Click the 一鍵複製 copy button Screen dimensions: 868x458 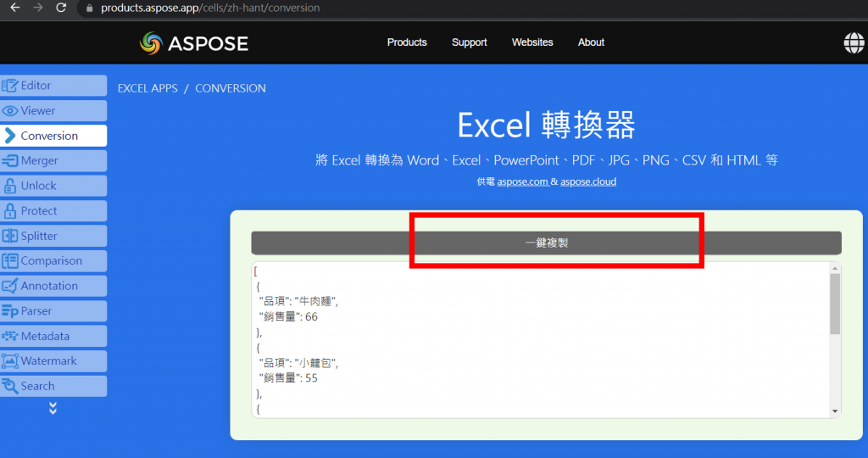click(547, 243)
